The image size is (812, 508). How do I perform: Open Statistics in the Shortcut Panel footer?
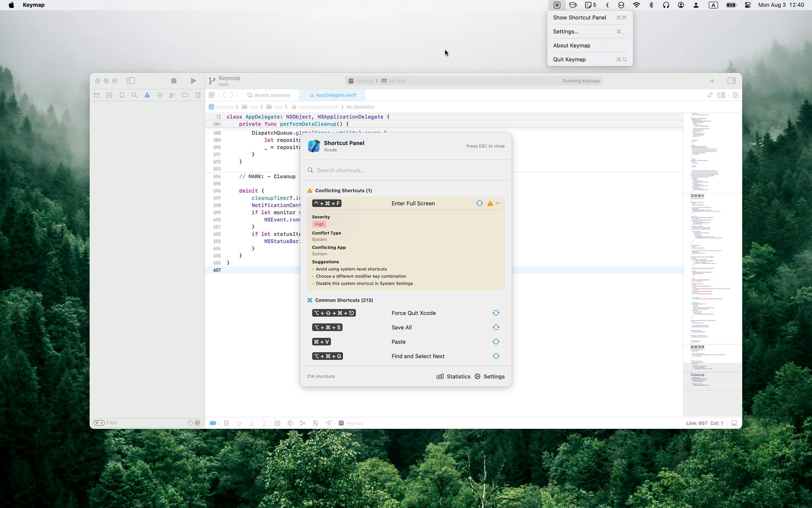(453, 376)
